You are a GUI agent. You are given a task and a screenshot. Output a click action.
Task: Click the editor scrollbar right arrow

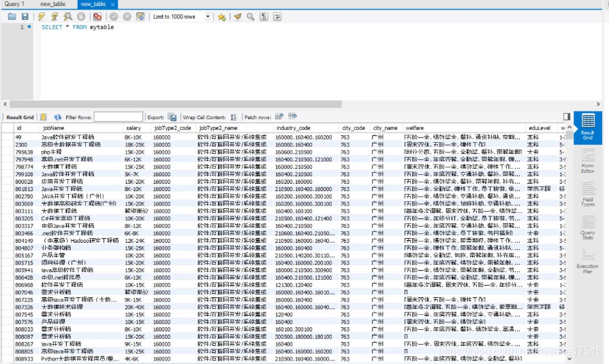click(598, 104)
